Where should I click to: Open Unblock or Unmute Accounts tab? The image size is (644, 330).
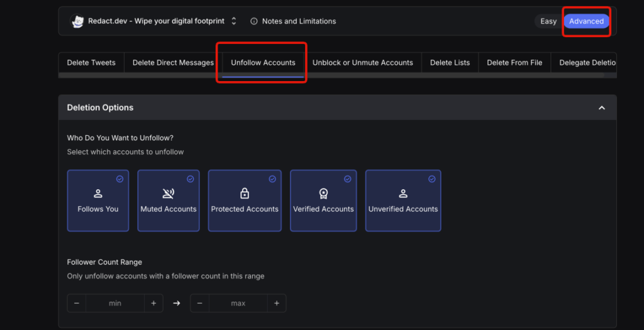pos(363,63)
